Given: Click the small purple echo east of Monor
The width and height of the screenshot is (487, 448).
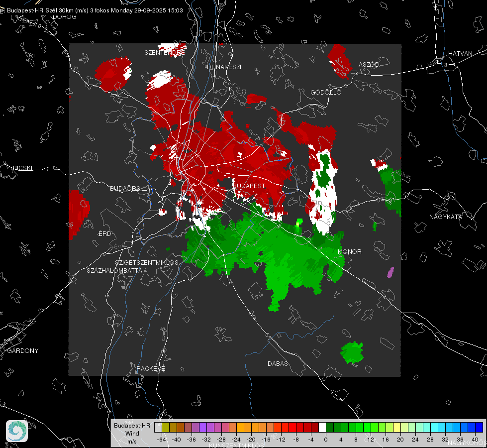Looking at the screenshot, I should [x=390, y=272].
